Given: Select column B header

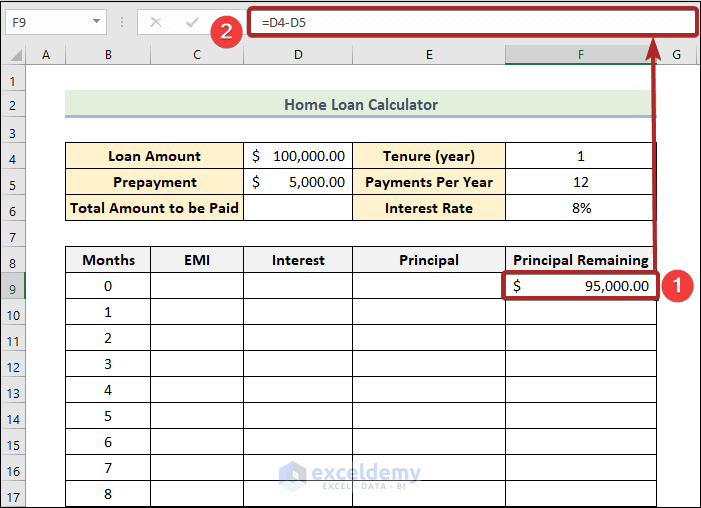Looking at the screenshot, I should (108, 55).
